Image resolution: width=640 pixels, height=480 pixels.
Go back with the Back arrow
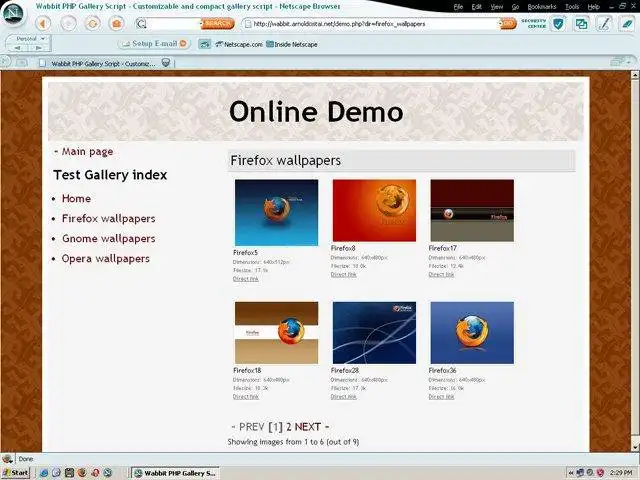[x=43, y=24]
